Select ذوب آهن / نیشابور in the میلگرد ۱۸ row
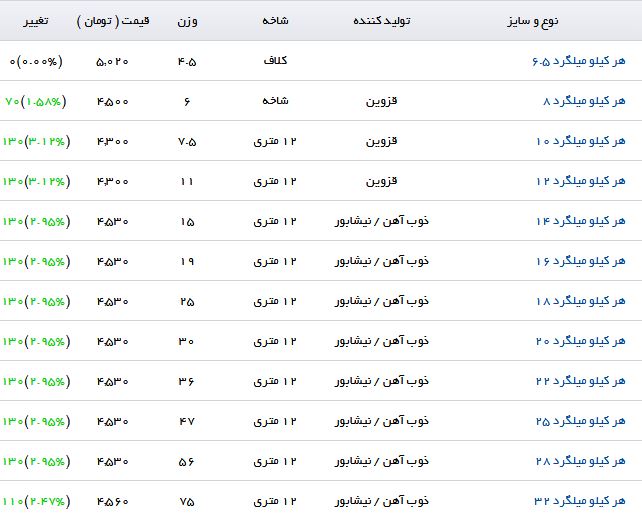Image resolution: width=642 pixels, height=518 pixels. [382, 301]
